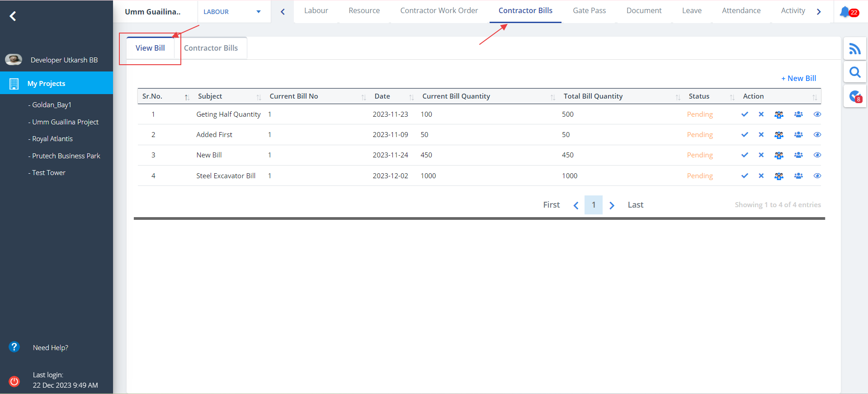The height and width of the screenshot is (394, 868).
Task: Approve the Geting Half Quantity bill checkmark
Action: pyautogui.click(x=745, y=114)
